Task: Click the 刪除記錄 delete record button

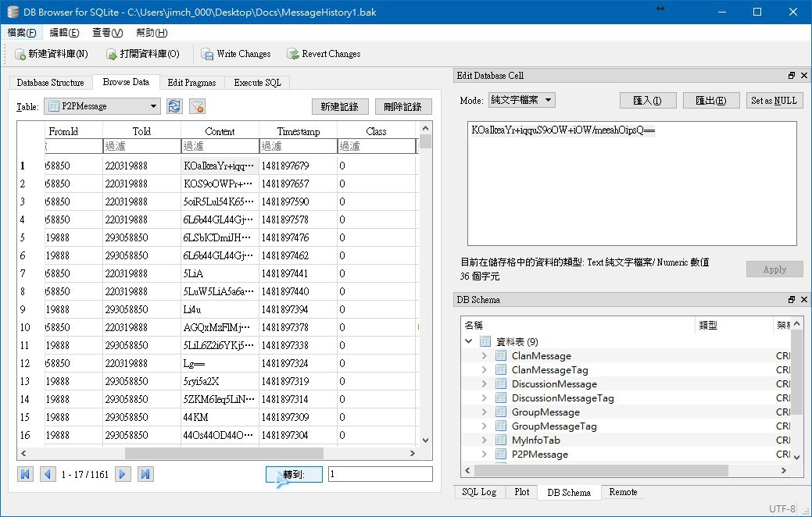Action: (403, 107)
